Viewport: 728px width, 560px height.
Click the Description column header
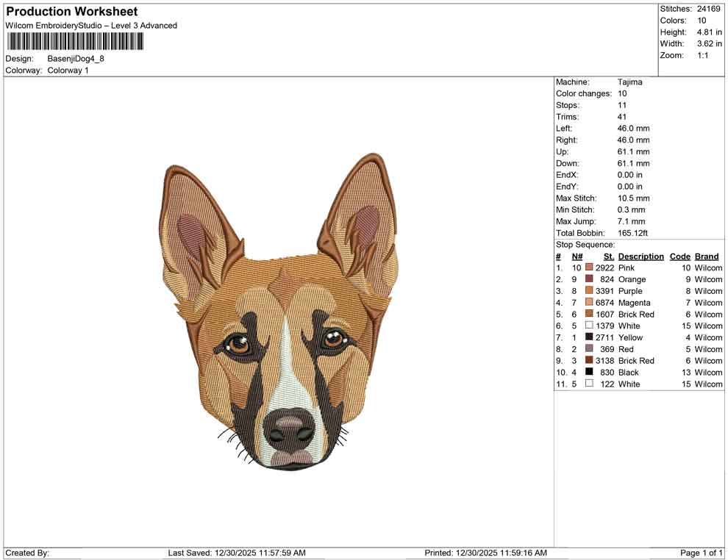point(640,256)
